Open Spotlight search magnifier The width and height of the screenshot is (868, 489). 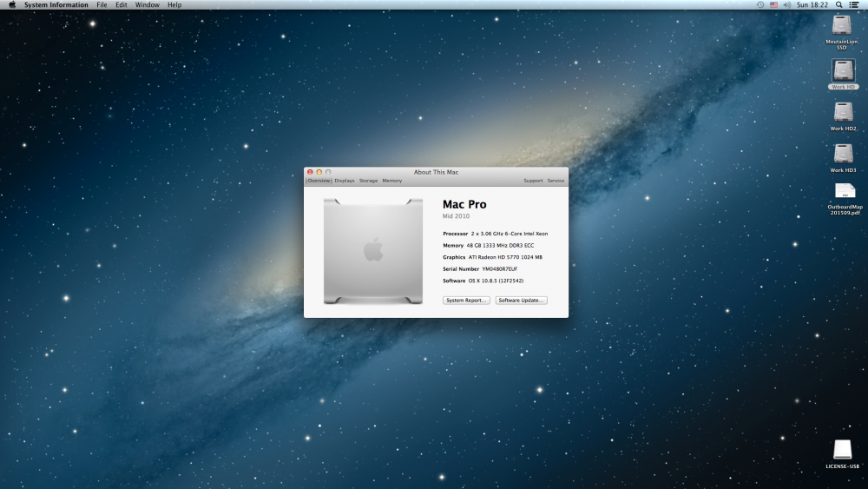point(838,4)
